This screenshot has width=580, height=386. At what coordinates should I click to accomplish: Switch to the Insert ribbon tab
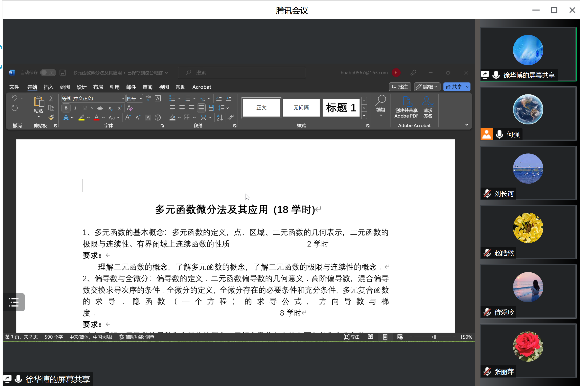[48, 87]
